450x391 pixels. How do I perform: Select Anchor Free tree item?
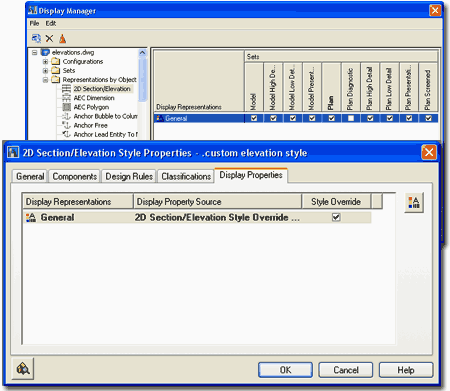click(x=91, y=125)
